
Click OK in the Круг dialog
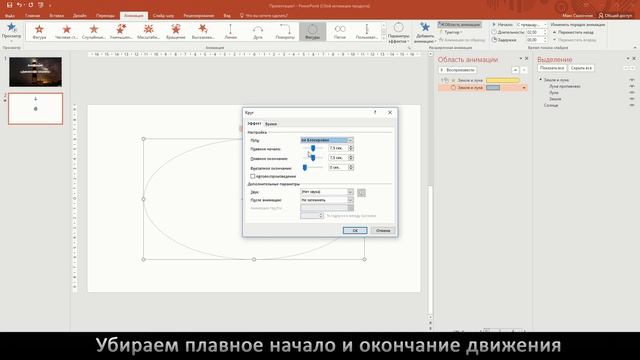355,231
